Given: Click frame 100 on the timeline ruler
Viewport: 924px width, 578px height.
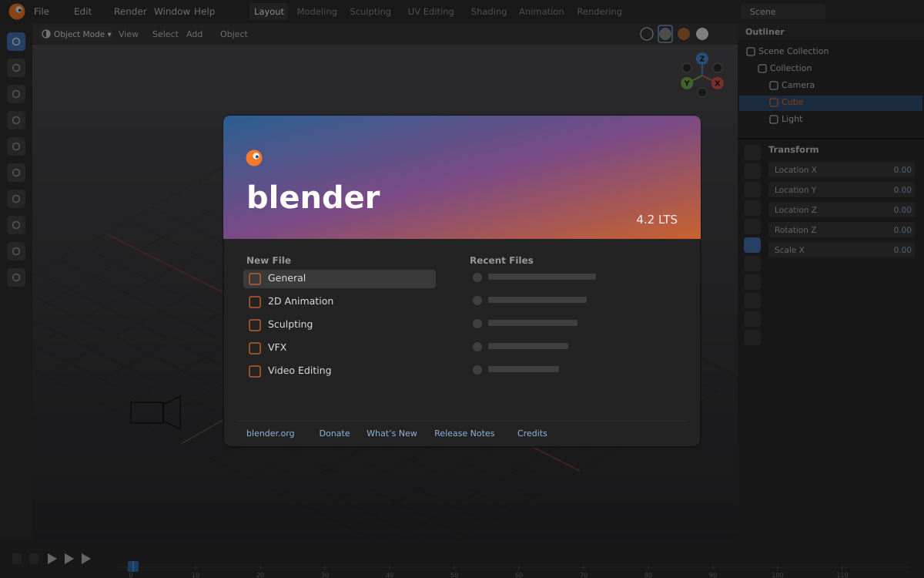Looking at the screenshot, I should pyautogui.click(x=778, y=570).
